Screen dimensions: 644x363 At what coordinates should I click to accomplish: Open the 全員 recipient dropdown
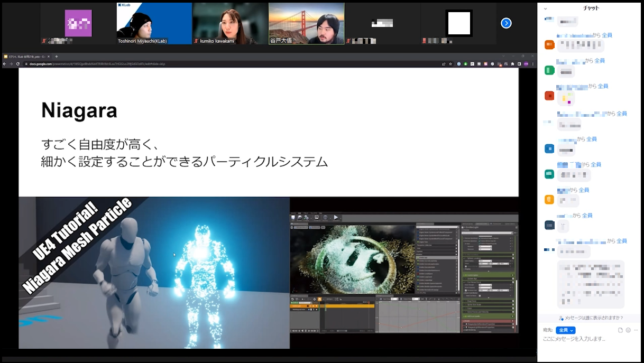(x=565, y=330)
